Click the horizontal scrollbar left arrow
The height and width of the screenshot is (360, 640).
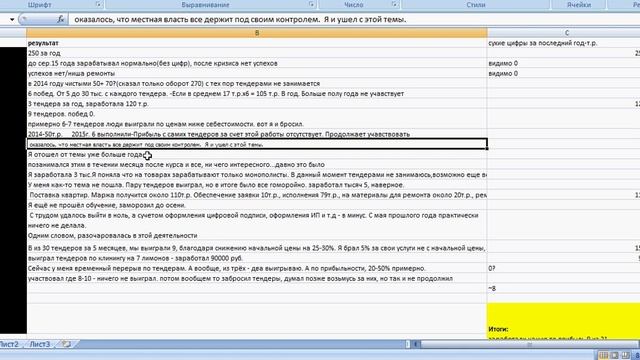click(416, 344)
